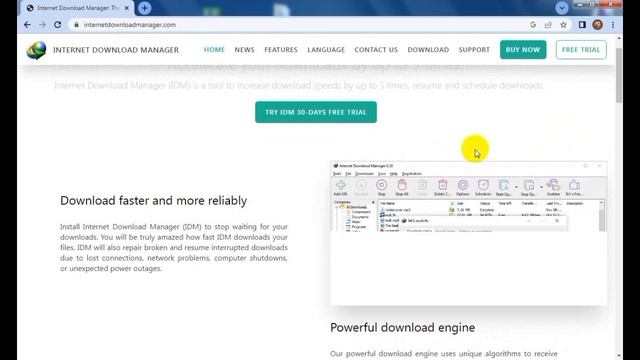
Task: Open the Chrome profile avatar
Action: click(598, 25)
